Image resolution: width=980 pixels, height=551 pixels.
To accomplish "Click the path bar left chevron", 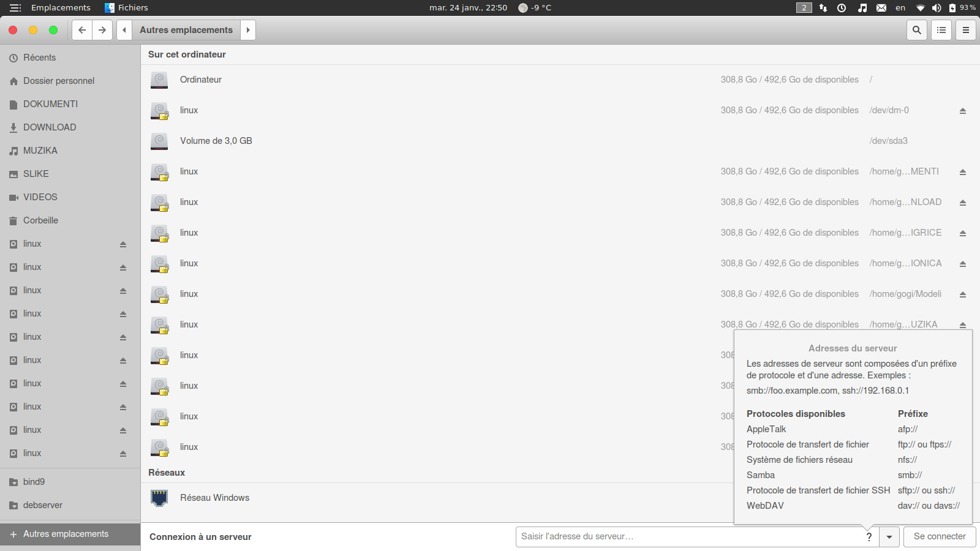I will coord(124,30).
